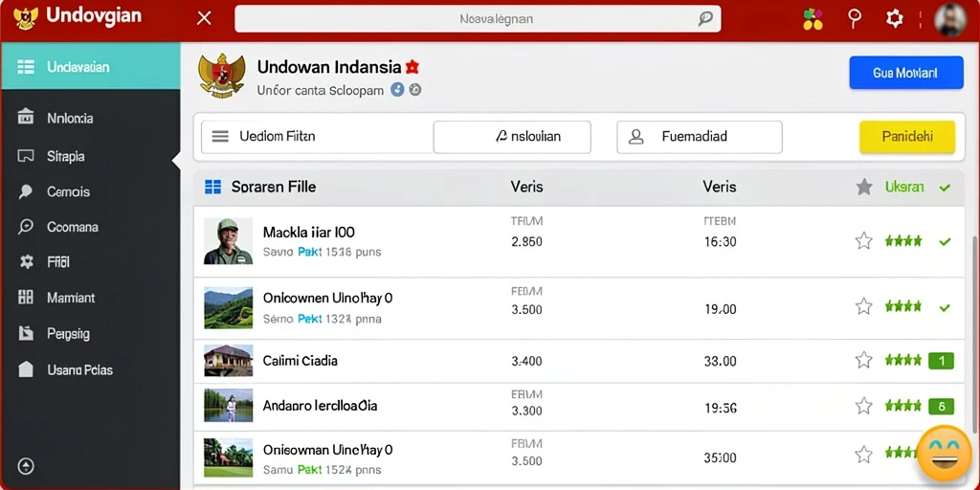The image size is (980, 490).
Task: Click the person icon in Fuemadiad field
Action: pos(635,137)
